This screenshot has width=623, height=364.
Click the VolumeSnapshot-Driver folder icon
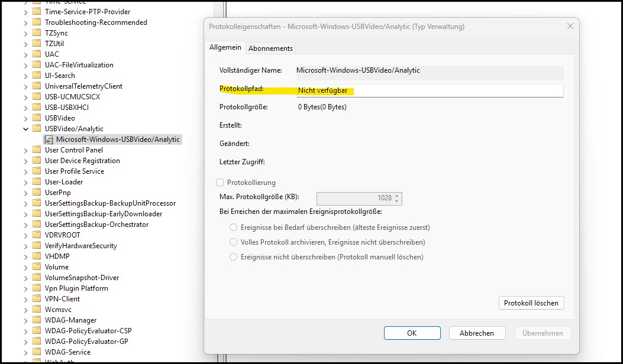37,277
